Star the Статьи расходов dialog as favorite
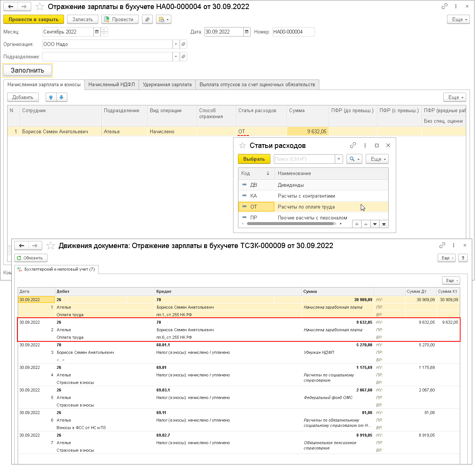Image resolution: width=476 pixels, height=466 pixels. tap(243, 145)
